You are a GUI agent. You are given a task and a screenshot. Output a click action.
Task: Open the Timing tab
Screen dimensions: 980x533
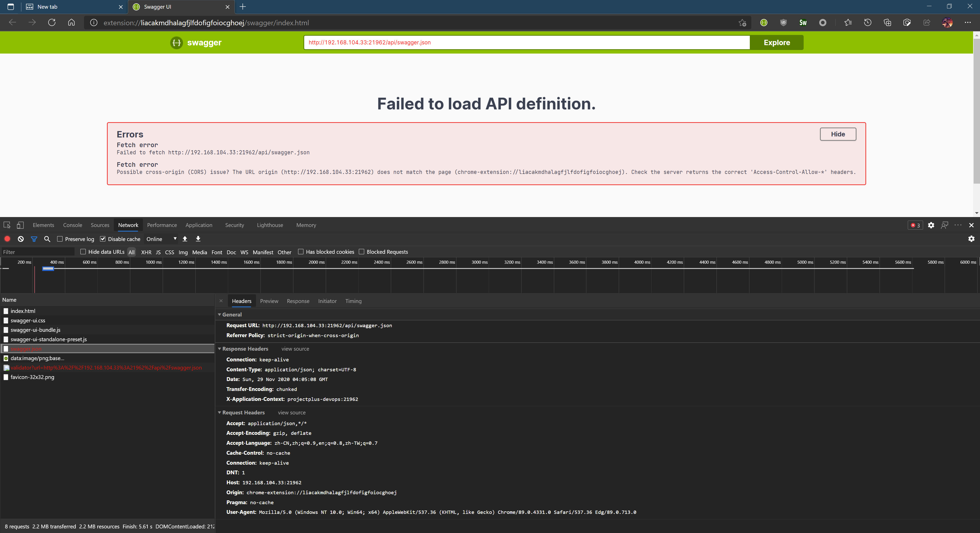coord(353,301)
